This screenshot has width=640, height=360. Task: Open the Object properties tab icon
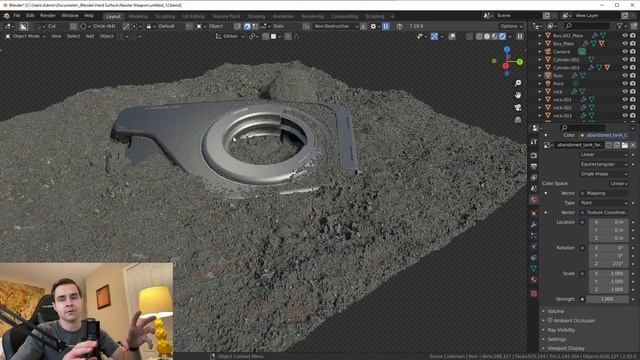click(x=534, y=213)
